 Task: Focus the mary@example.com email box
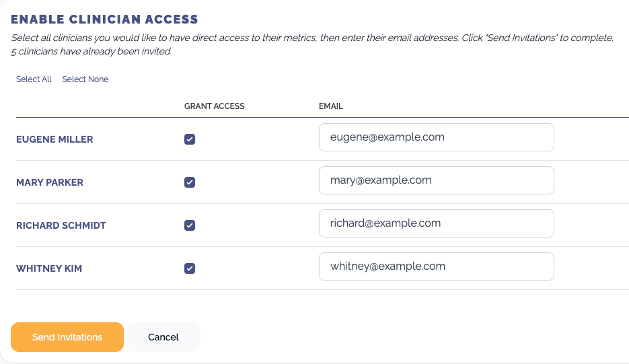(x=437, y=180)
